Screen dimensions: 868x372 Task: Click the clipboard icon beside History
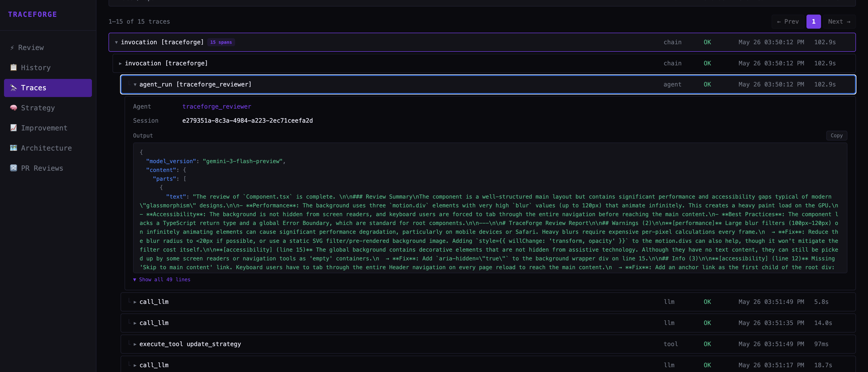pyautogui.click(x=14, y=67)
